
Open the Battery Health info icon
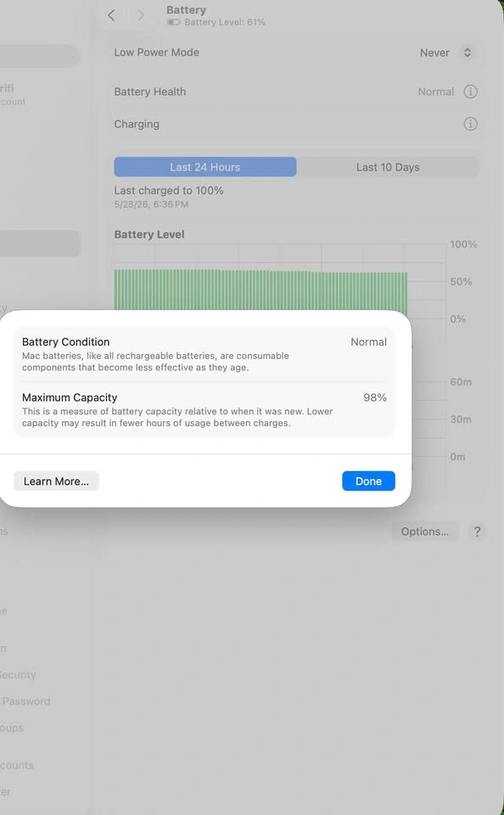pos(470,92)
